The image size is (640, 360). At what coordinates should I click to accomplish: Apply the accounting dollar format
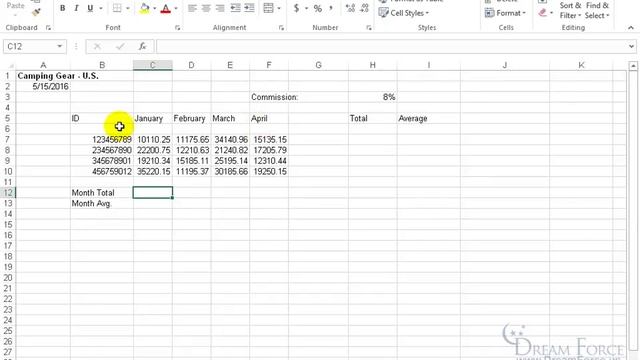coord(297,8)
